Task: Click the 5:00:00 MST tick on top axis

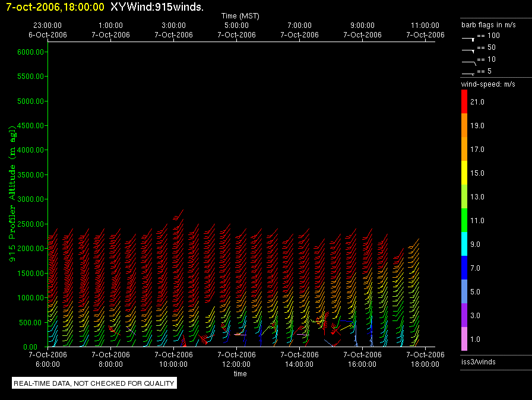Action: click(236, 26)
